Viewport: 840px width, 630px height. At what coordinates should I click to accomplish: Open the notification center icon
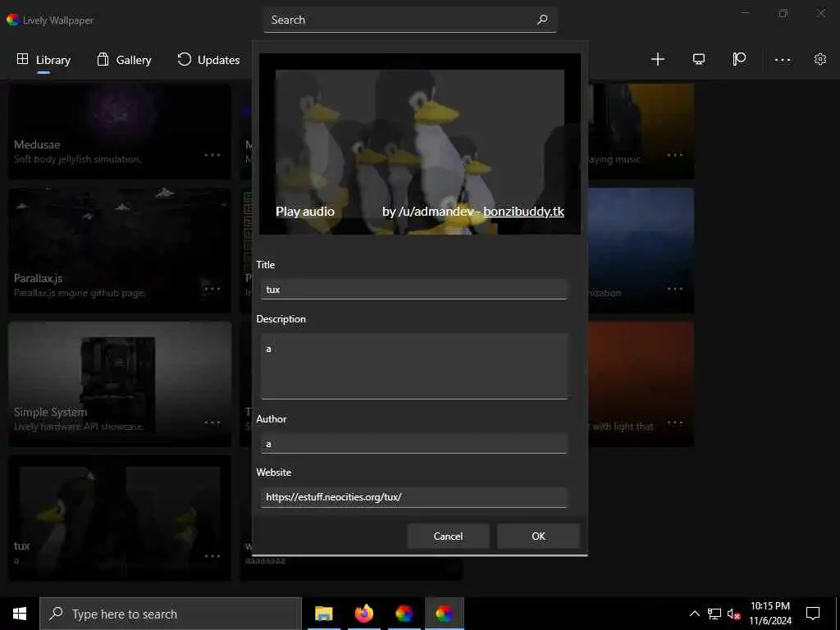(813, 614)
